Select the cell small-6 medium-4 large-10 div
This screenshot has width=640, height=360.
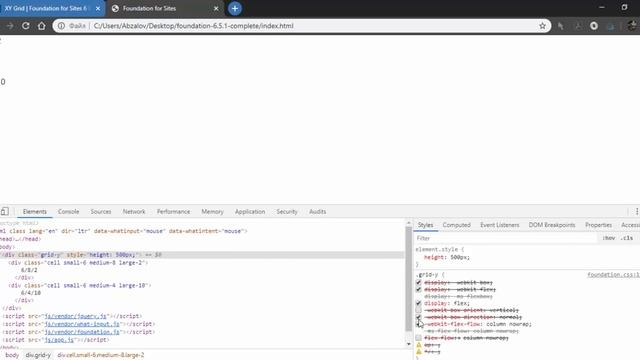[x=80, y=285]
